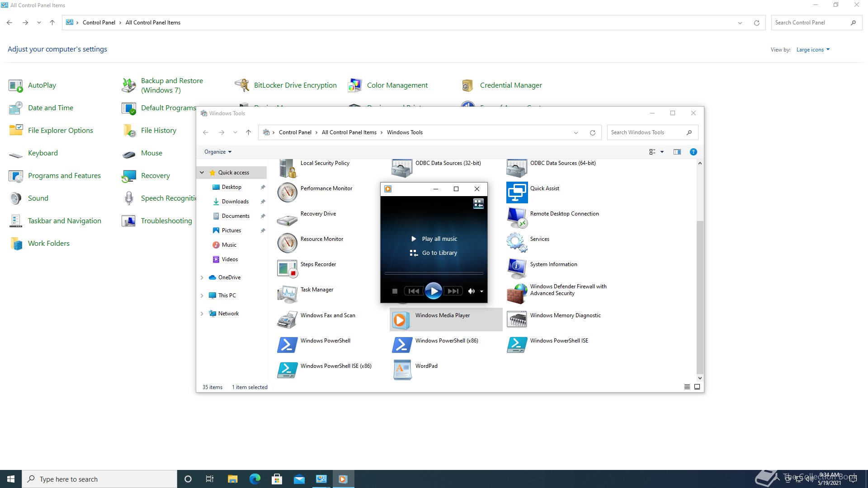Select Music in navigation pane
The image size is (868, 488).
(229, 245)
